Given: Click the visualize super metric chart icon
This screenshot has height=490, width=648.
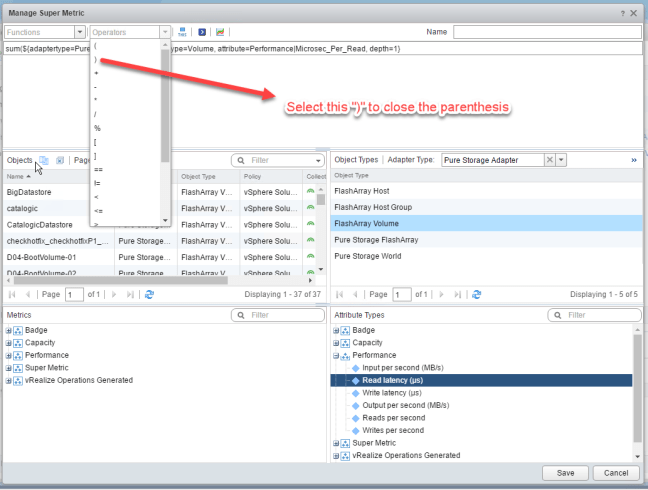Looking at the screenshot, I should pyautogui.click(x=219, y=33).
